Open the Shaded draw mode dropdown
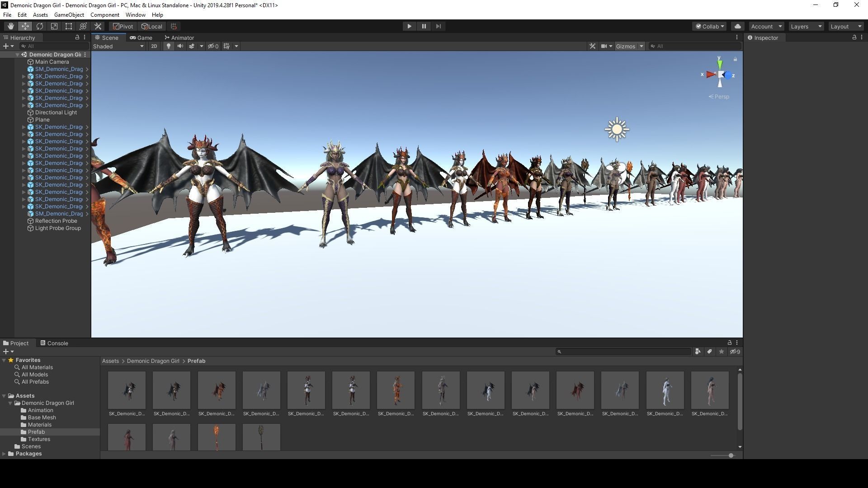The width and height of the screenshot is (868, 488). (x=118, y=46)
